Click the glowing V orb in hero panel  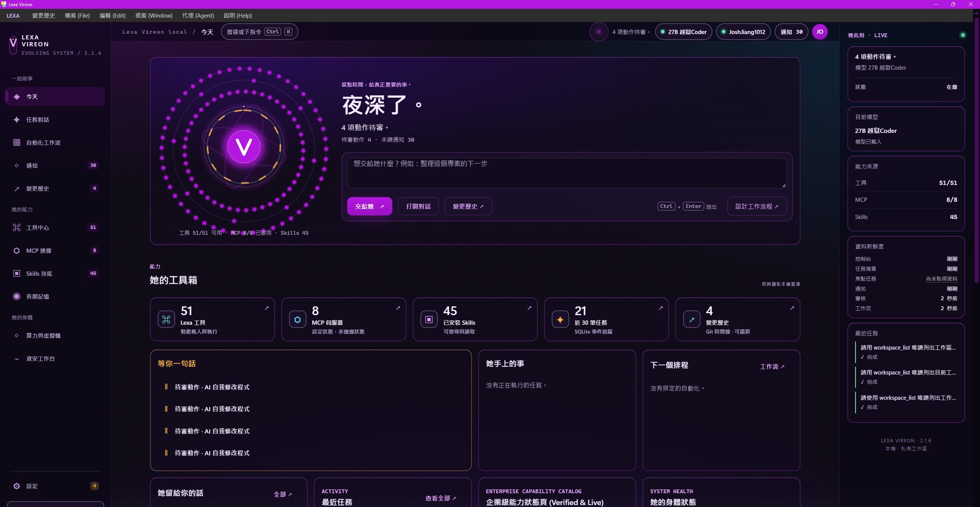click(244, 147)
